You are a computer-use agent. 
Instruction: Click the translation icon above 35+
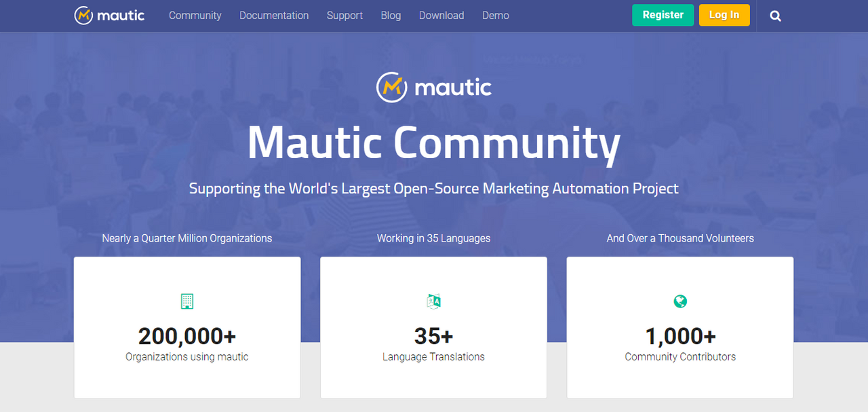434,301
